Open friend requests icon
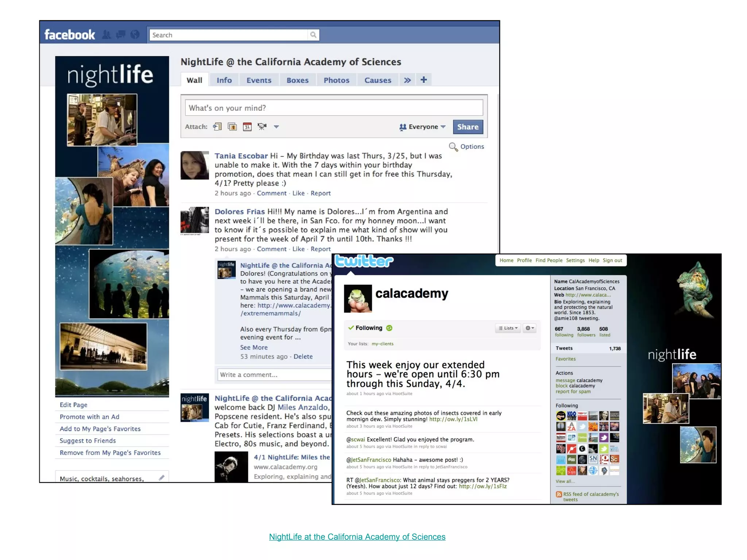This screenshot has width=747, height=560. pos(107,35)
